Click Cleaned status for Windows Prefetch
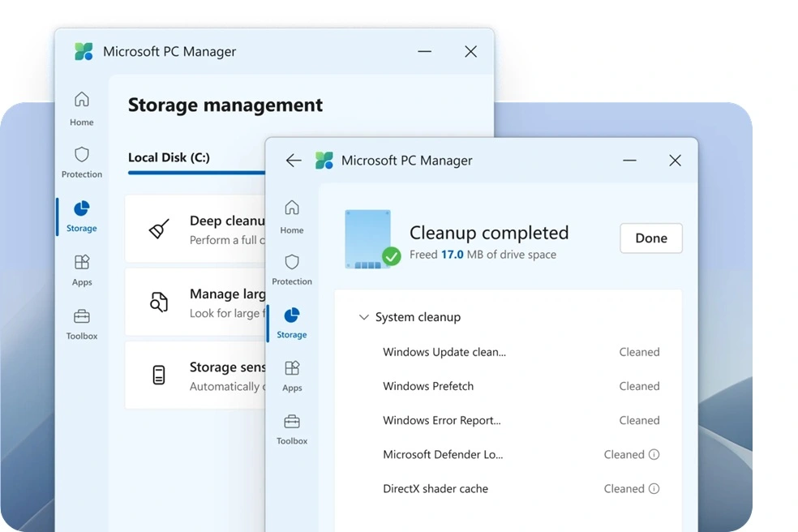 tap(639, 386)
